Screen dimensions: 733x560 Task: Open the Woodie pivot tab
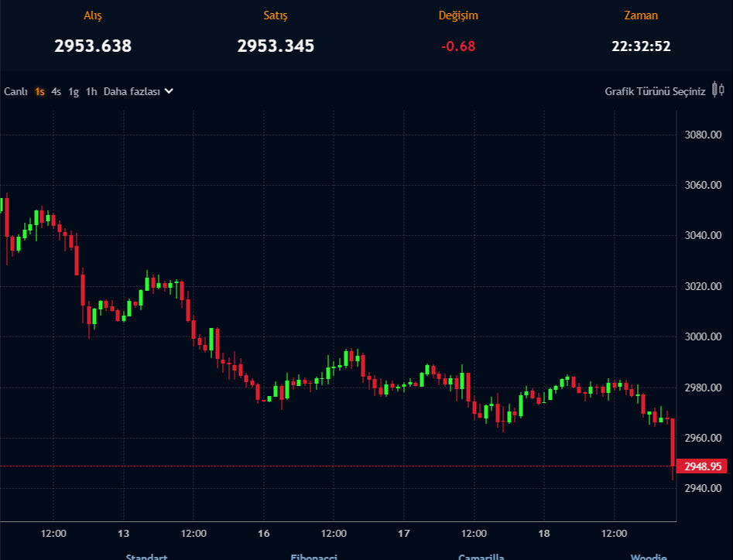(x=649, y=556)
